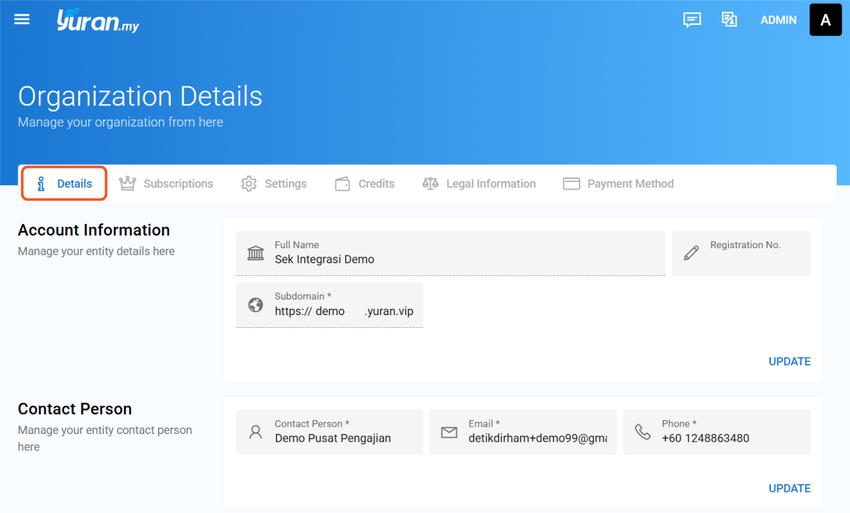The image size is (850, 513).
Task: Click the yuran.my logo
Action: (x=98, y=21)
